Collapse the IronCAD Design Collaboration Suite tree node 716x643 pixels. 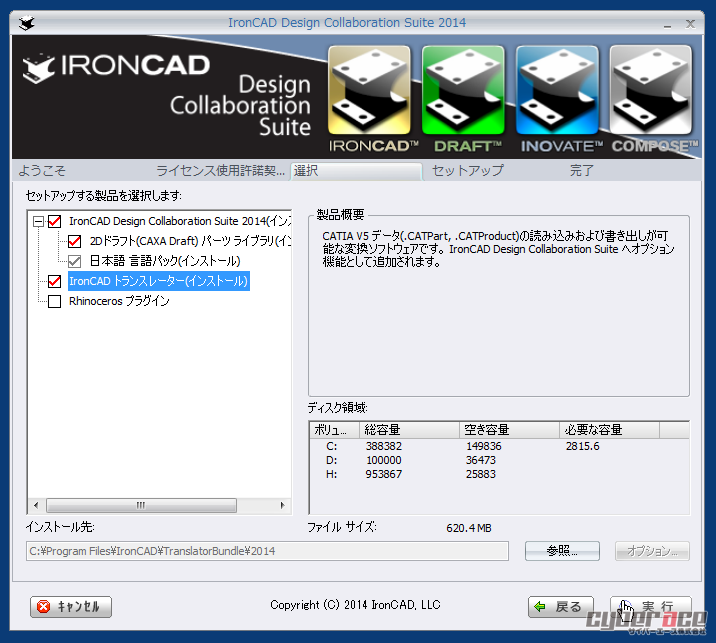38,221
